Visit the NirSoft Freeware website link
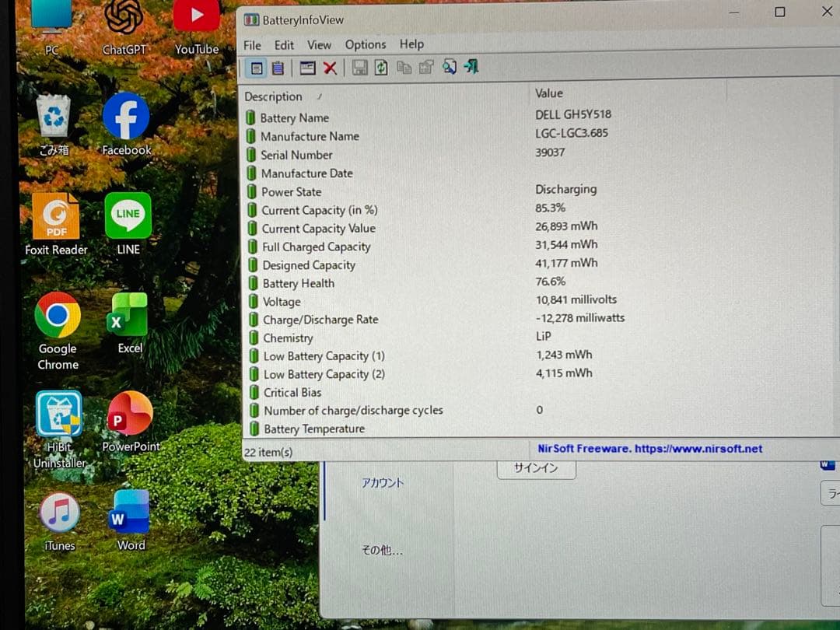 coord(648,449)
